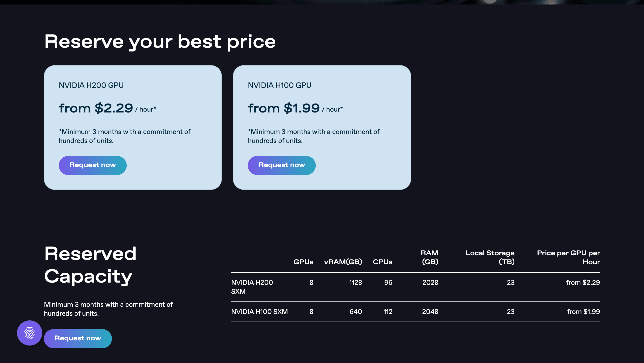This screenshot has width=644, height=363.
Task: Click the from $2.29 price heading
Action: point(96,108)
